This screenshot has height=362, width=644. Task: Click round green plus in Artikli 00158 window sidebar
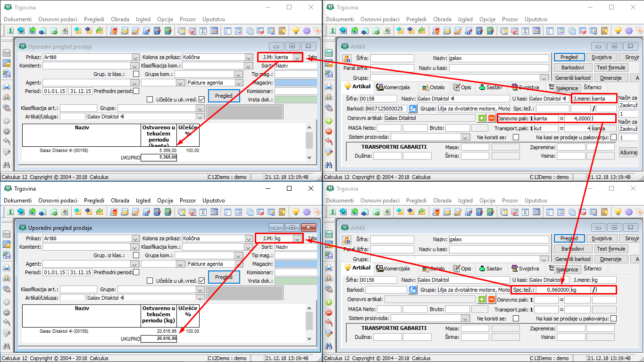click(x=329, y=121)
